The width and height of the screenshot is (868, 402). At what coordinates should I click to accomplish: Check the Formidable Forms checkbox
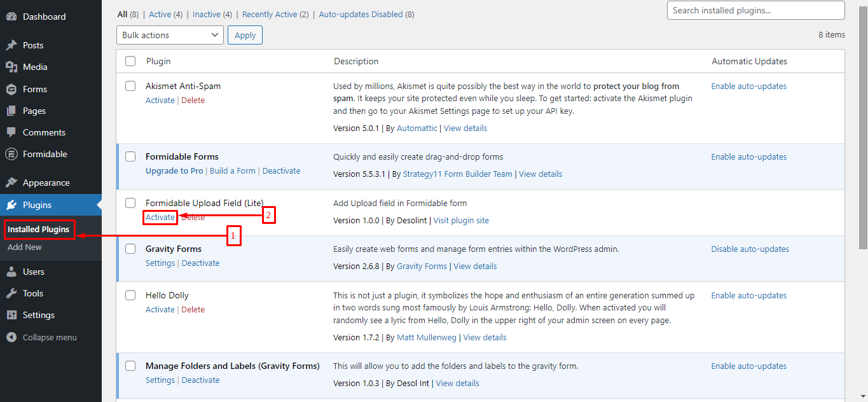click(x=130, y=156)
